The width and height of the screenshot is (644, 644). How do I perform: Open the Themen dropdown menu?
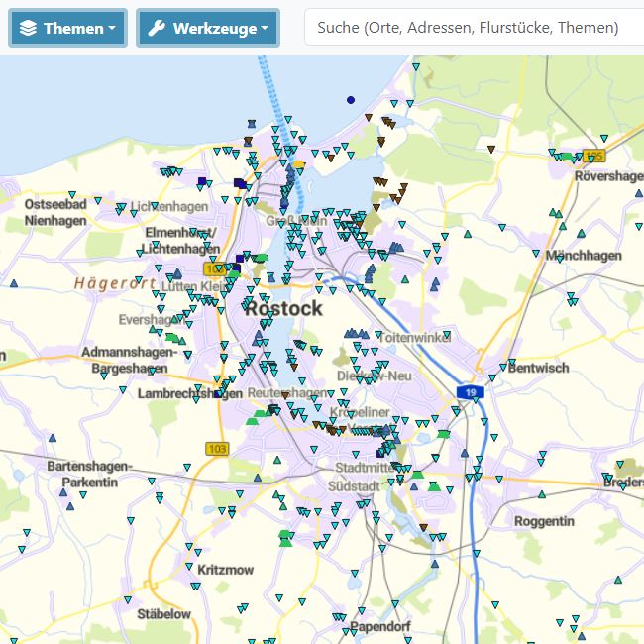(67, 28)
